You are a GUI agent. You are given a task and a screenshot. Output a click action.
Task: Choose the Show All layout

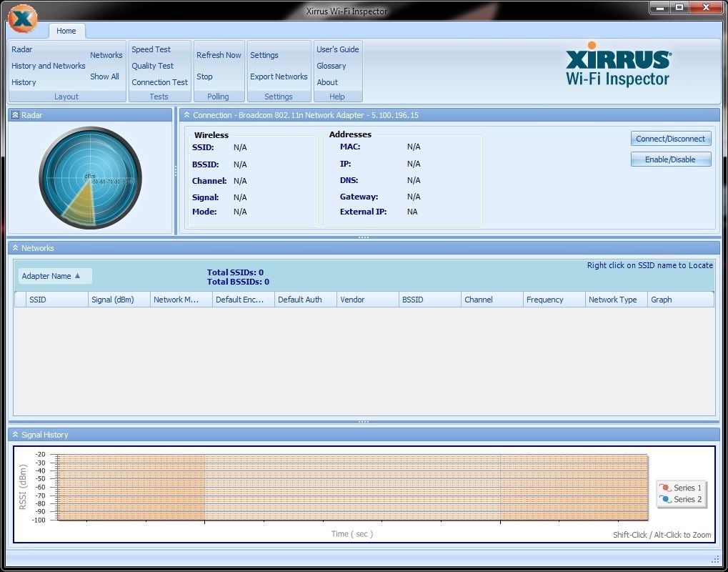104,77
